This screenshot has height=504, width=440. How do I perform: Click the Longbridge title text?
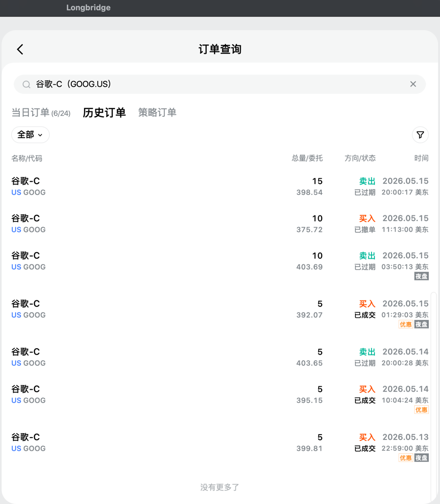click(88, 7)
